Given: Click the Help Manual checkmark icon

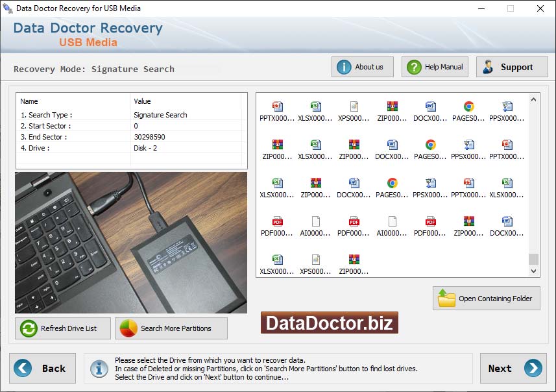Looking at the screenshot, I should (x=413, y=67).
